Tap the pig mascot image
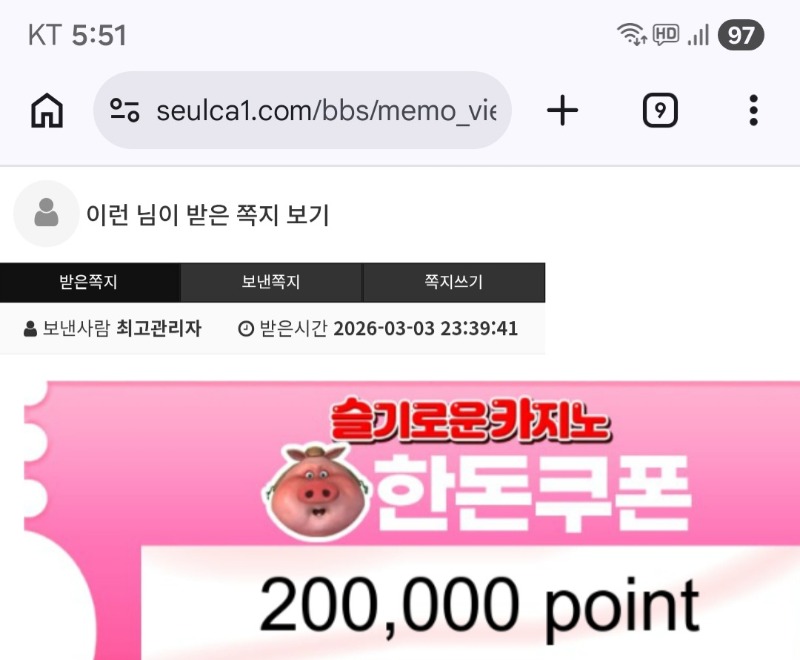Viewport: 800px width, 660px height. click(317, 492)
